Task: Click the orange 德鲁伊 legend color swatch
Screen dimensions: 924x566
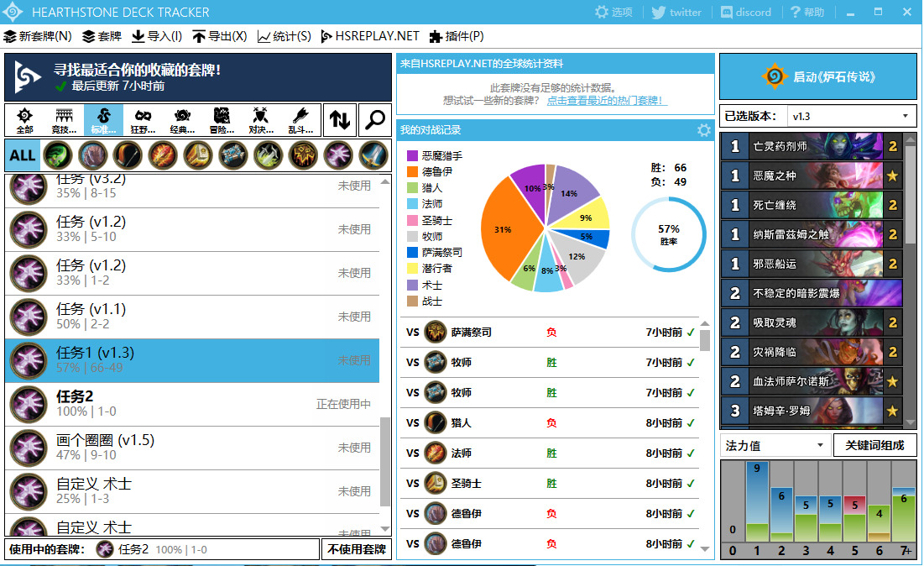Action: click(x=413, y=171)
